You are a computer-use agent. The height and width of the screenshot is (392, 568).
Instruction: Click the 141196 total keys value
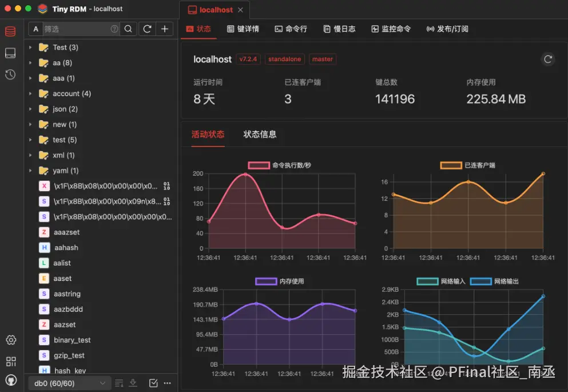point(395,99)
